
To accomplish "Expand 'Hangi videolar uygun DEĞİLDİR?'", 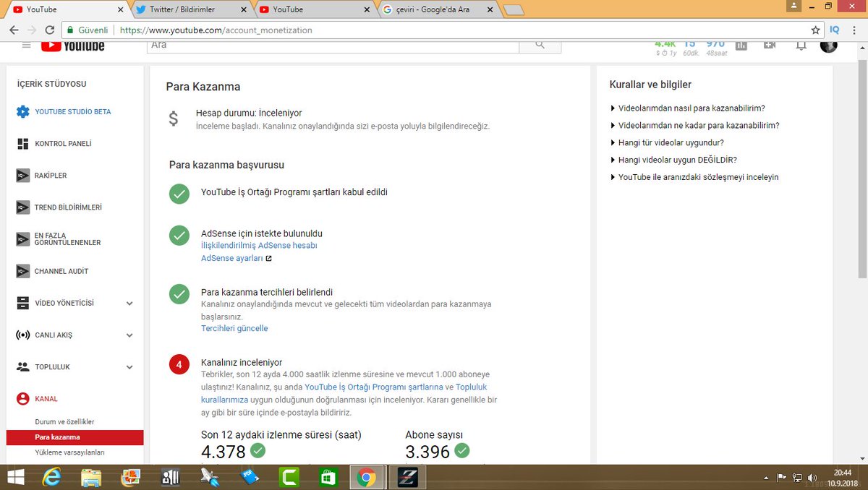I will [x=674, y=160].
